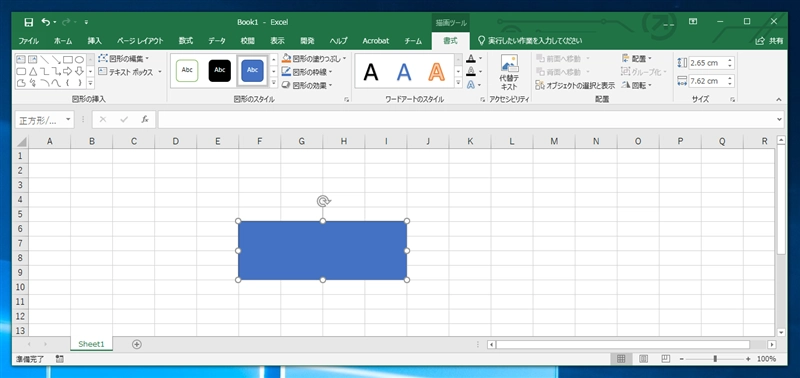The image size is (800, 378).
Task: Select the rounded rectangle shape
Action: [21, 71]
